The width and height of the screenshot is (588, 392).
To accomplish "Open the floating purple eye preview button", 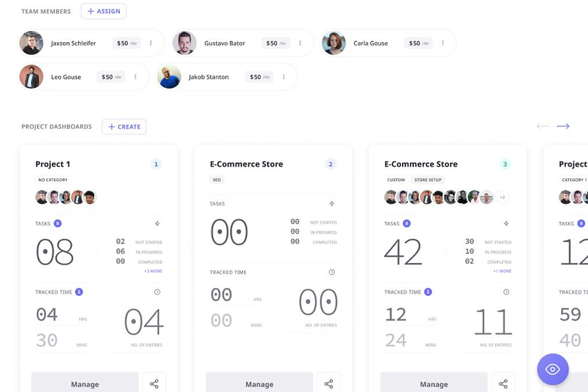I will pyautogui.click(x=553, y=369).
